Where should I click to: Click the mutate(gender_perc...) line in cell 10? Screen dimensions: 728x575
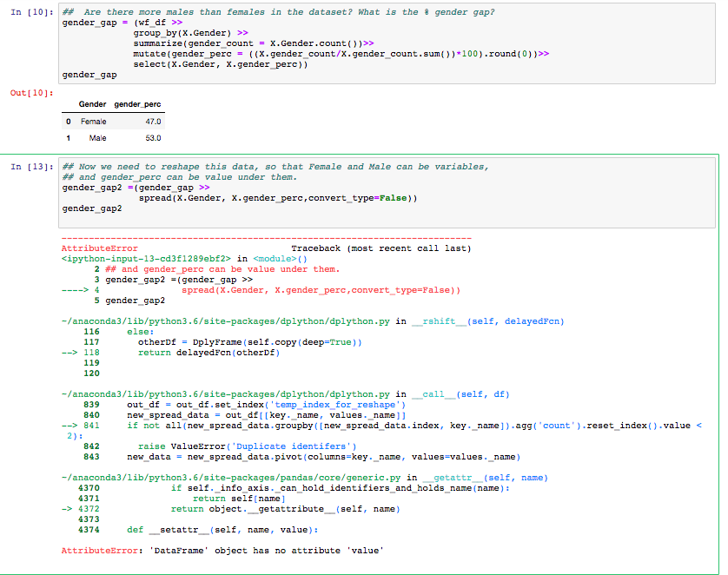341,54
